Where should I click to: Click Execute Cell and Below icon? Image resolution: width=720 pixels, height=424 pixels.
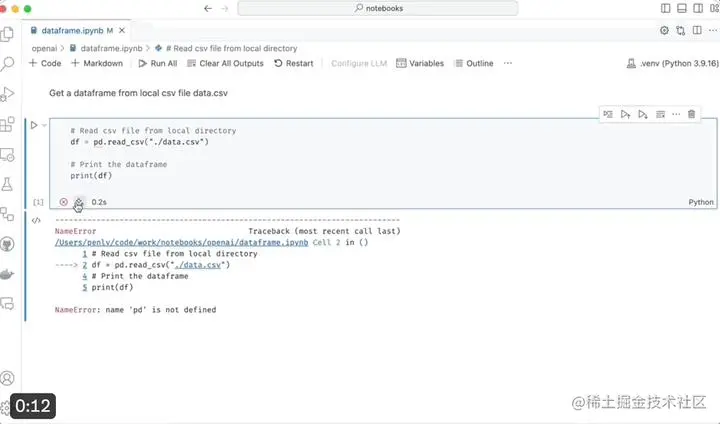tap(643, 114)
